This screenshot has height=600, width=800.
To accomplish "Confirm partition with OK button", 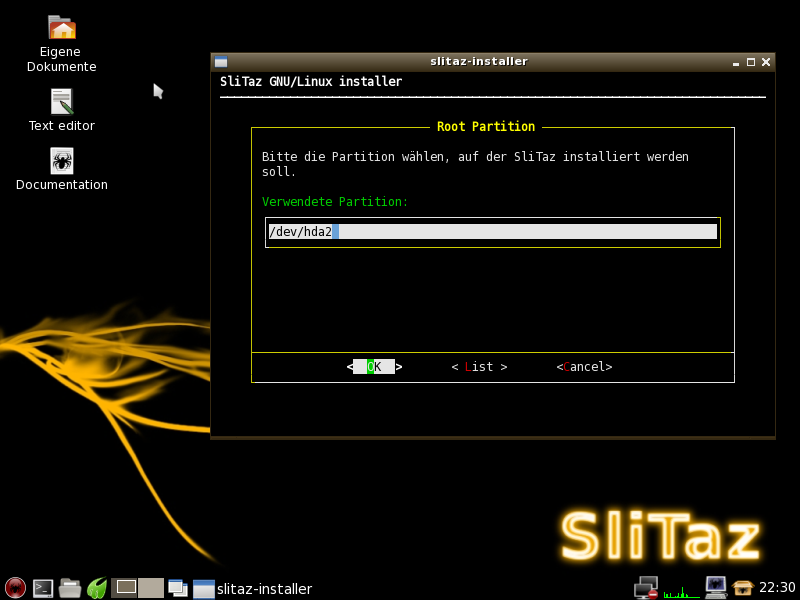I will [x=374, y=366].
